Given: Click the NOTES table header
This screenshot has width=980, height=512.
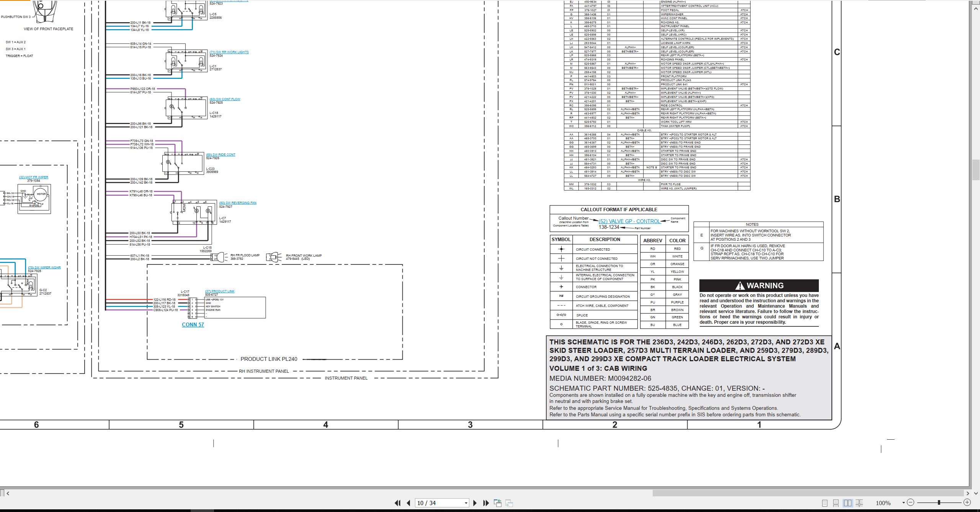Looking at the screenshot, I should (x=752, y=225).
